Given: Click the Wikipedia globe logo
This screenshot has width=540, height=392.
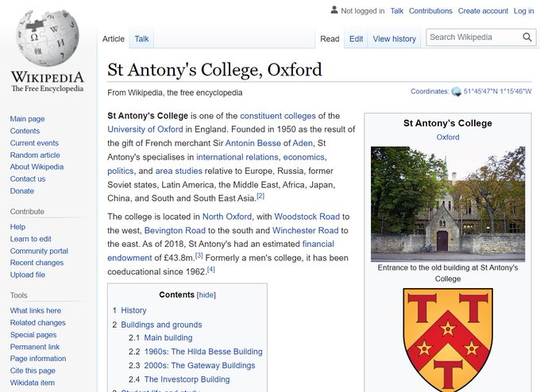Looking at the screenshot, I should 48,38.
